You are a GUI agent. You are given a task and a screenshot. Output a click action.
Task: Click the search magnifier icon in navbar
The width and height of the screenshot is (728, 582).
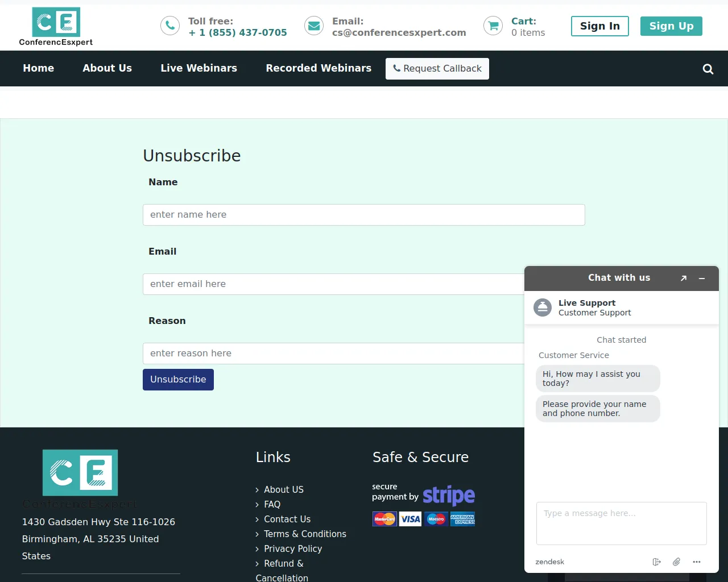708,69
